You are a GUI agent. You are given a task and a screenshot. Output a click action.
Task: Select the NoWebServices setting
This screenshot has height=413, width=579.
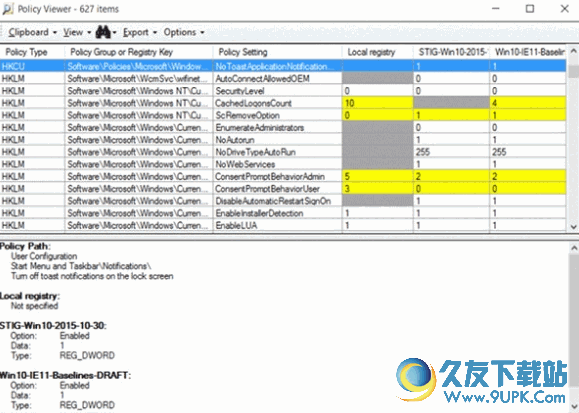coord(245,164)
